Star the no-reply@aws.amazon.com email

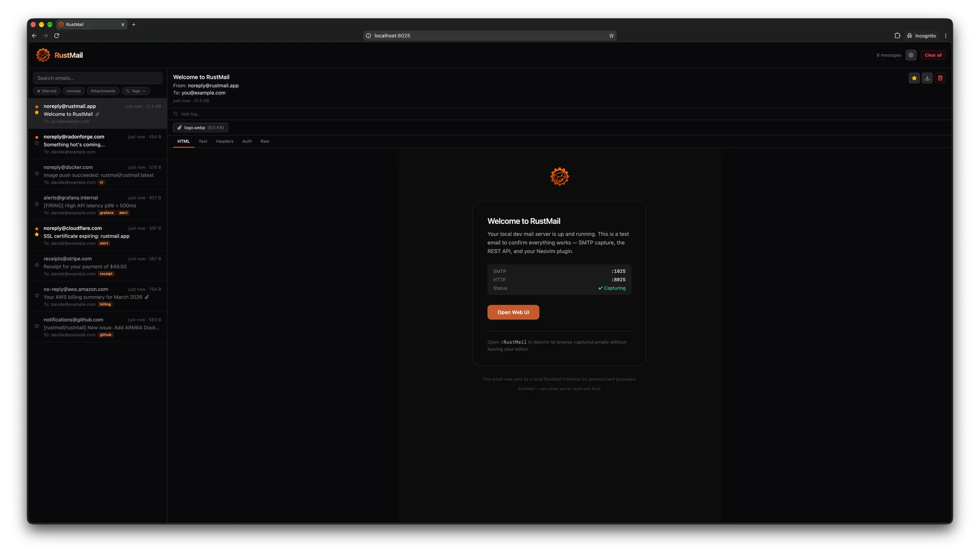point(37,295)
